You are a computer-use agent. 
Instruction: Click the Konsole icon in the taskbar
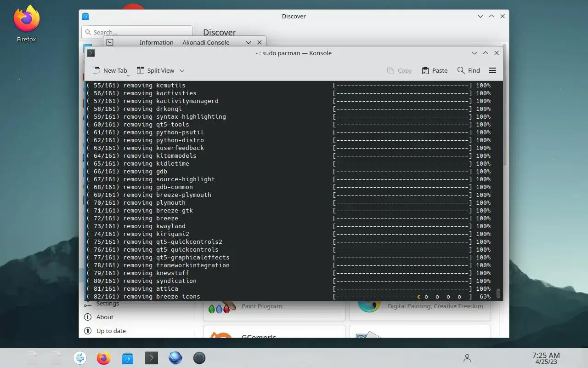coord(152,358)
